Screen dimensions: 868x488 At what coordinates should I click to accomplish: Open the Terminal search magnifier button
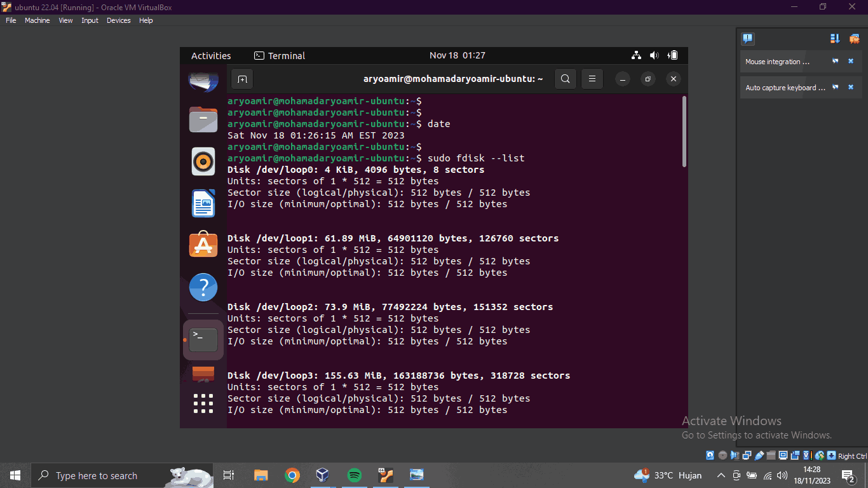click(566, 79)
